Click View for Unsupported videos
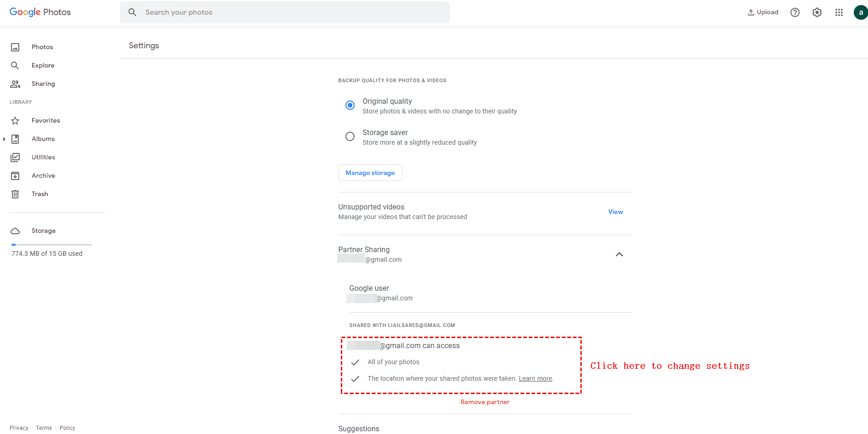868x434 pixels. (616, 212)
